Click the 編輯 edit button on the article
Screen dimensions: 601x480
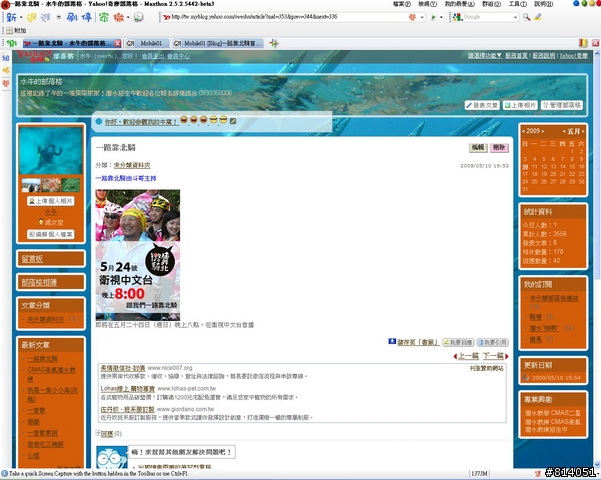(478, 148)
